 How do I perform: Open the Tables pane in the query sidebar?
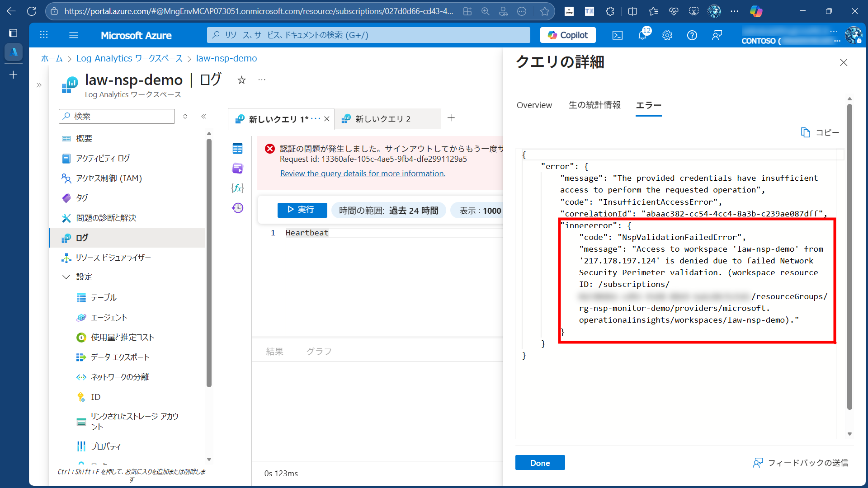tap(237, 148)
